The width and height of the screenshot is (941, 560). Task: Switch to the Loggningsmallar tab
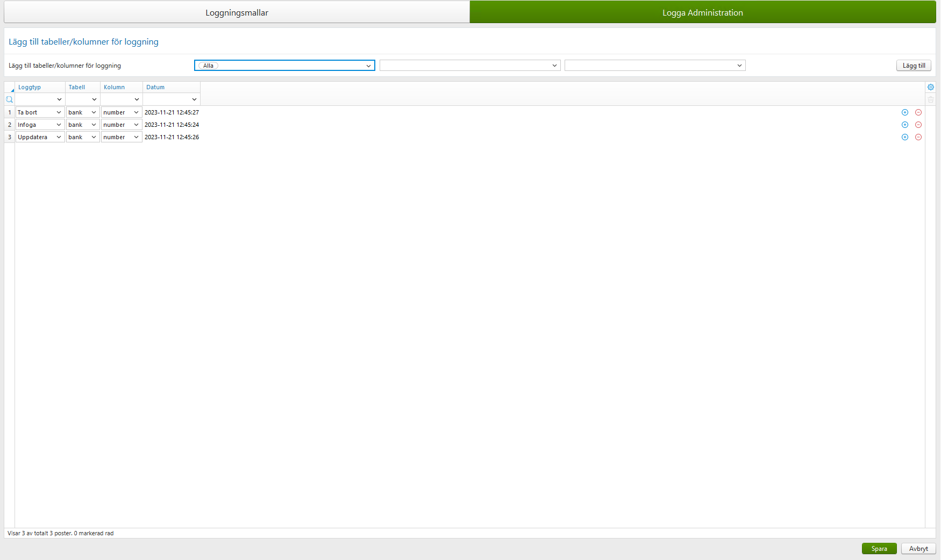[237, 12]
